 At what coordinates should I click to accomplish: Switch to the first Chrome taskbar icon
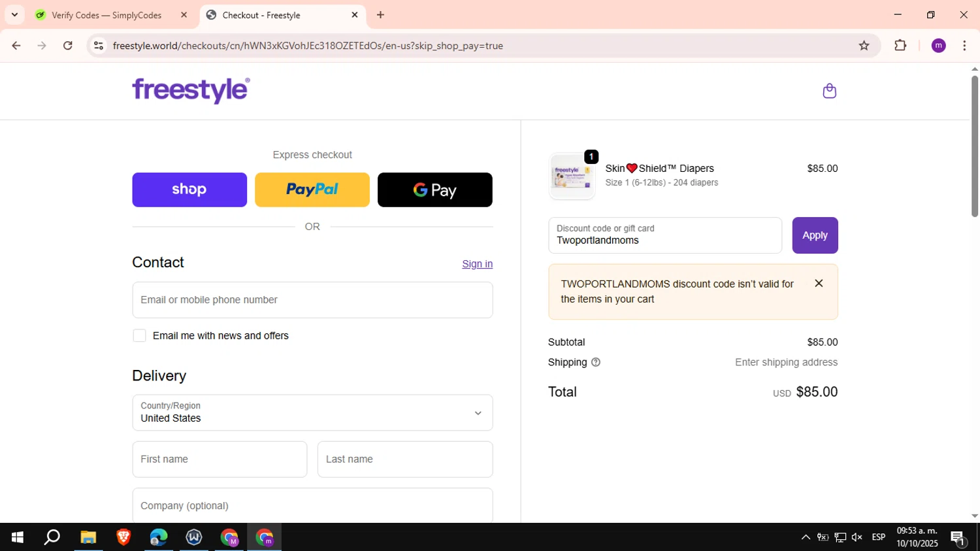click(229, 537)
